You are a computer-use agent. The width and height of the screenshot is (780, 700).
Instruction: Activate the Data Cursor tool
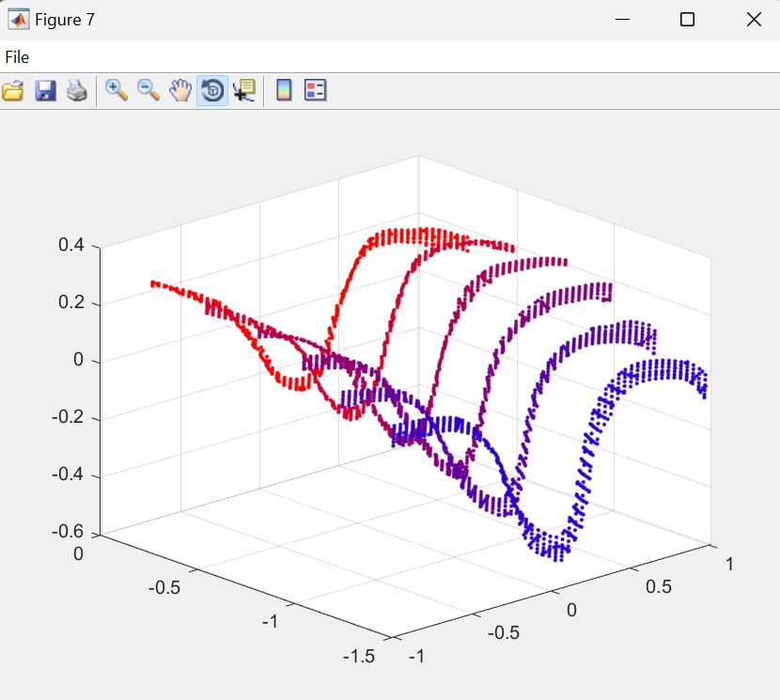click(x=243, y=90)
